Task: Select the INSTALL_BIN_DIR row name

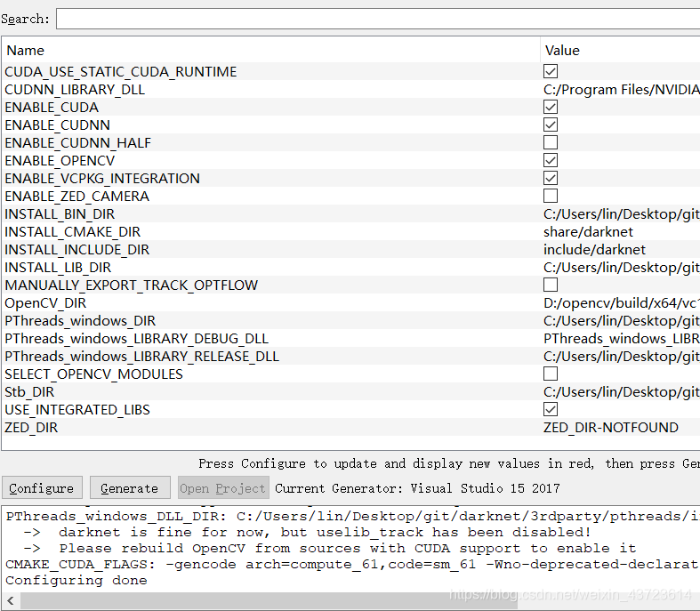Action: click(60, 214)
